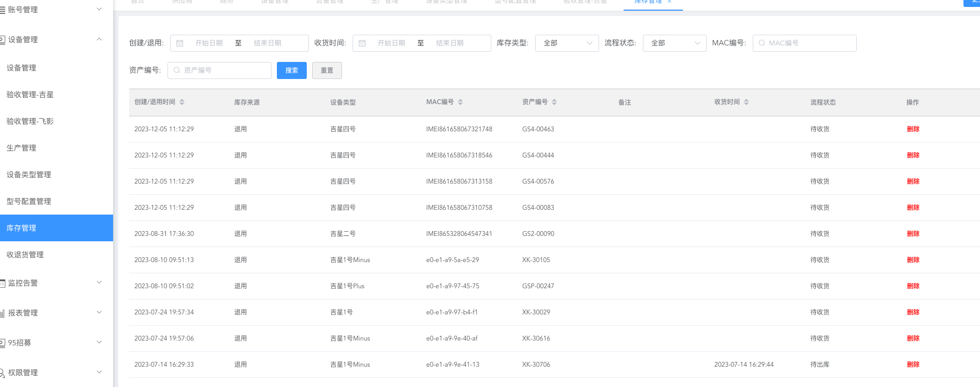Click magnifier icon in 资产编号 search field
Screen dimensions: 980x387
pos(177,70)
